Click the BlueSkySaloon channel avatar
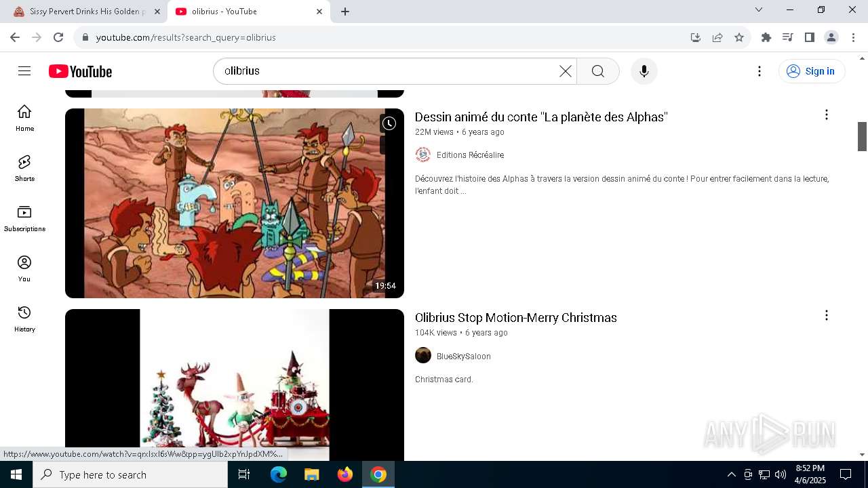 point(422,355)
